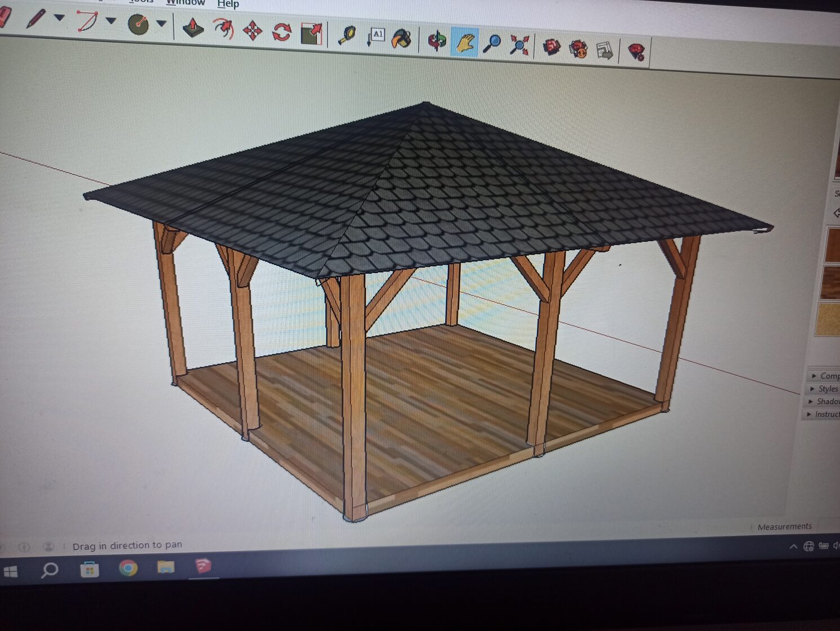Open Chrome from the taskbar

128,568
